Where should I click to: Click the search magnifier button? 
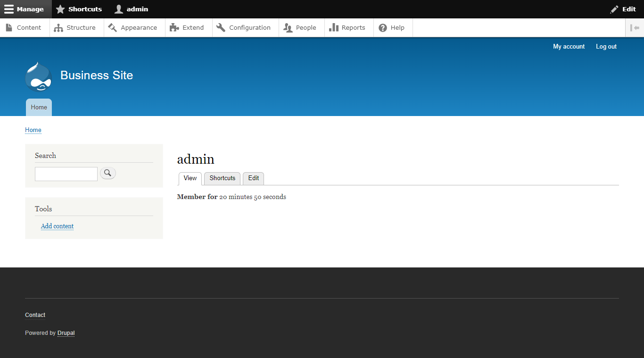[107, 173]
